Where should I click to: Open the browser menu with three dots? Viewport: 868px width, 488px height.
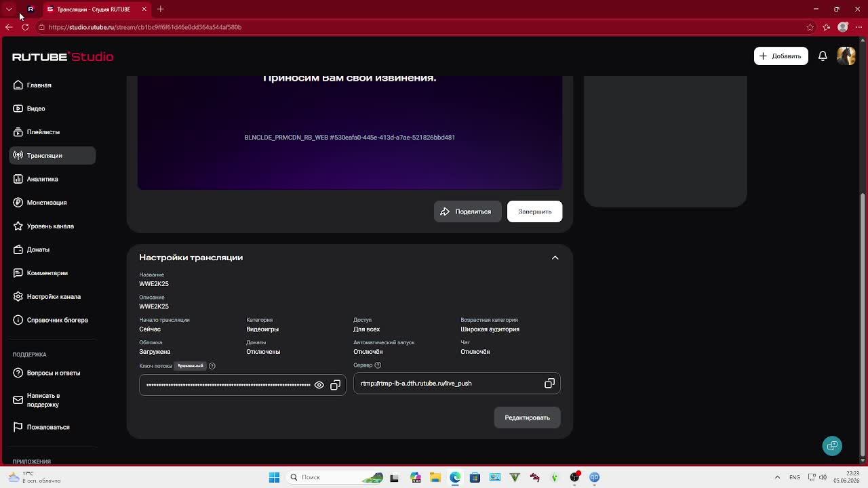click(x=859, y=27)
